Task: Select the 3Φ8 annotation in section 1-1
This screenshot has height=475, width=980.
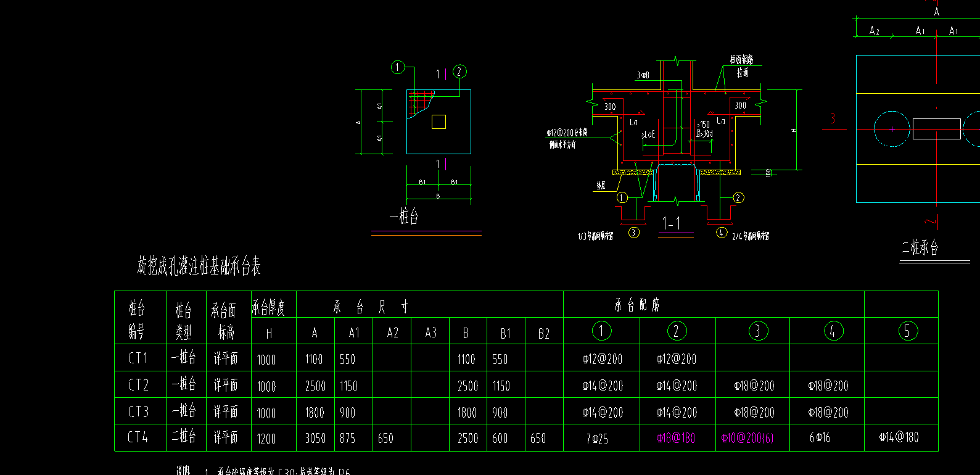Action: click(x=643, y=75)
